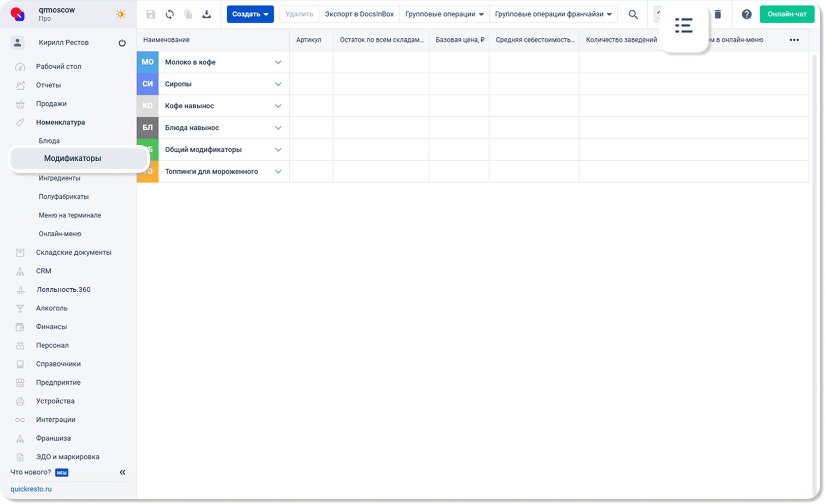Toggle the sun theme switch icon
Viewport: 825px width, 504px height.
pyautogui.click(x=121, y=15)
